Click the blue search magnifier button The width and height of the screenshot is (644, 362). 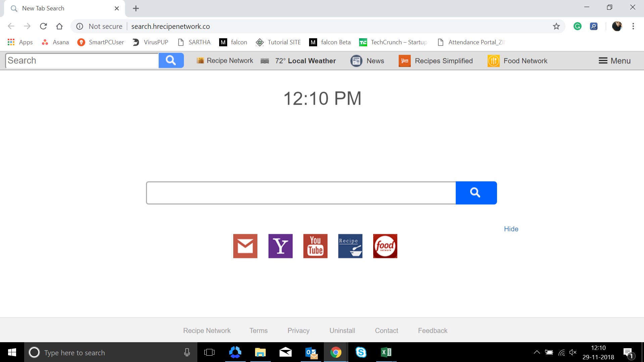[476, 193]
